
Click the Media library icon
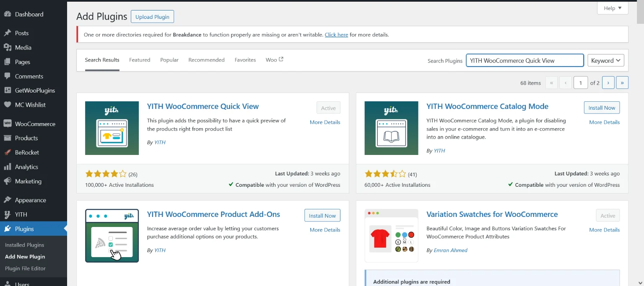[x=7, y=47]
